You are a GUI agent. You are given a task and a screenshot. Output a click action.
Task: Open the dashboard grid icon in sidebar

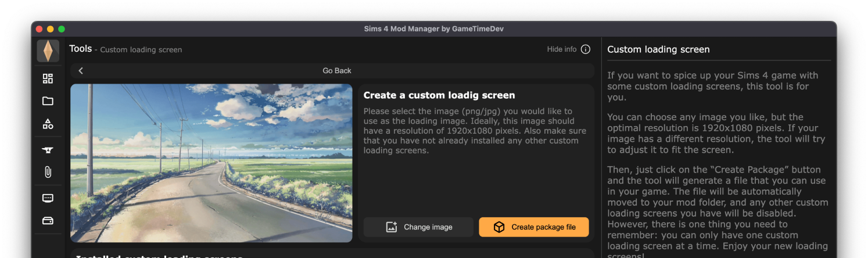click(48, 78)
